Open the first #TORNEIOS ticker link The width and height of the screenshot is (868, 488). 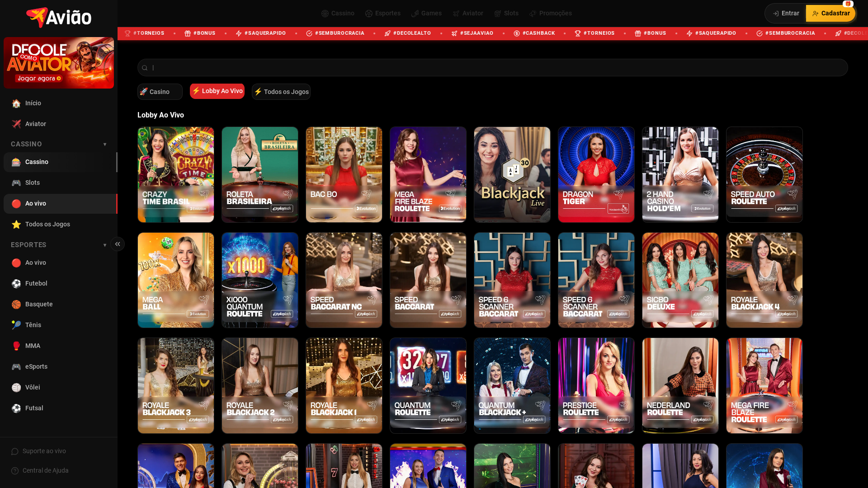(x=144, y=33)
